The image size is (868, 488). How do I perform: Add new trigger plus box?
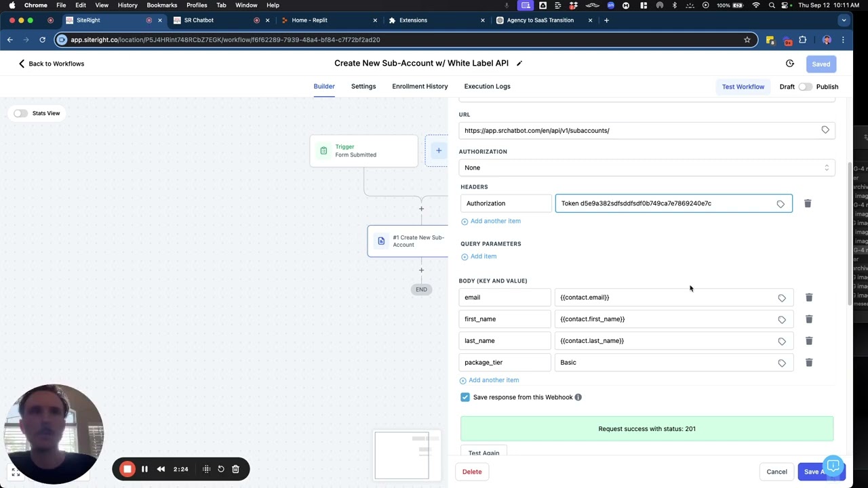(438, 150)
